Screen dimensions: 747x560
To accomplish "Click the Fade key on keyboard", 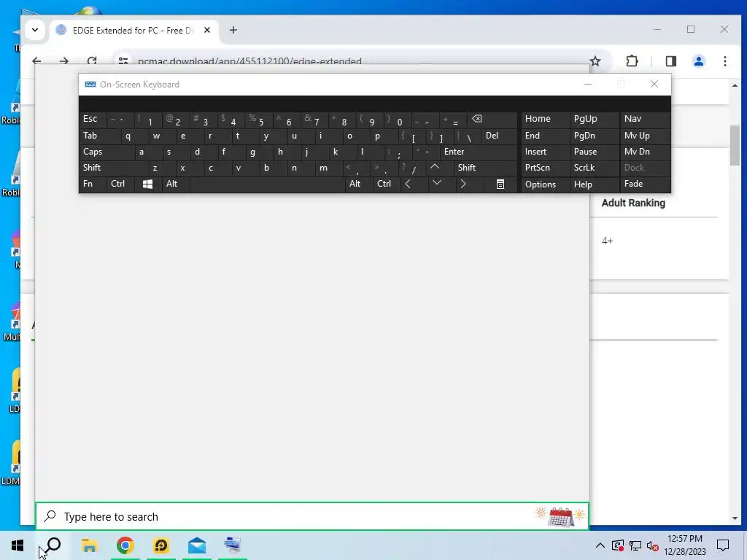I will (x=645, y=184).
